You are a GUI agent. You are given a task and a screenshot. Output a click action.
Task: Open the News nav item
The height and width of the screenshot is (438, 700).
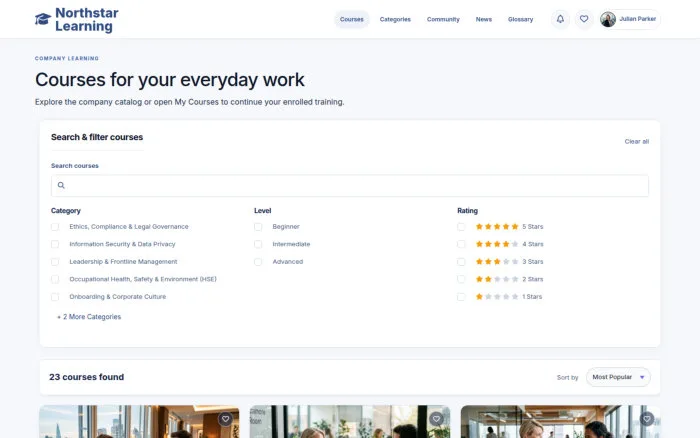point(483,19)
